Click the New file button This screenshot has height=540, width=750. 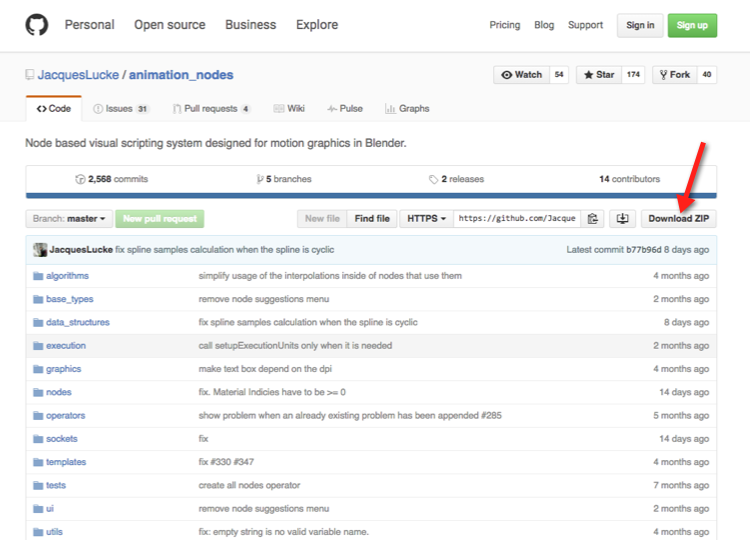pyautogui.click(x=322, y=219)
